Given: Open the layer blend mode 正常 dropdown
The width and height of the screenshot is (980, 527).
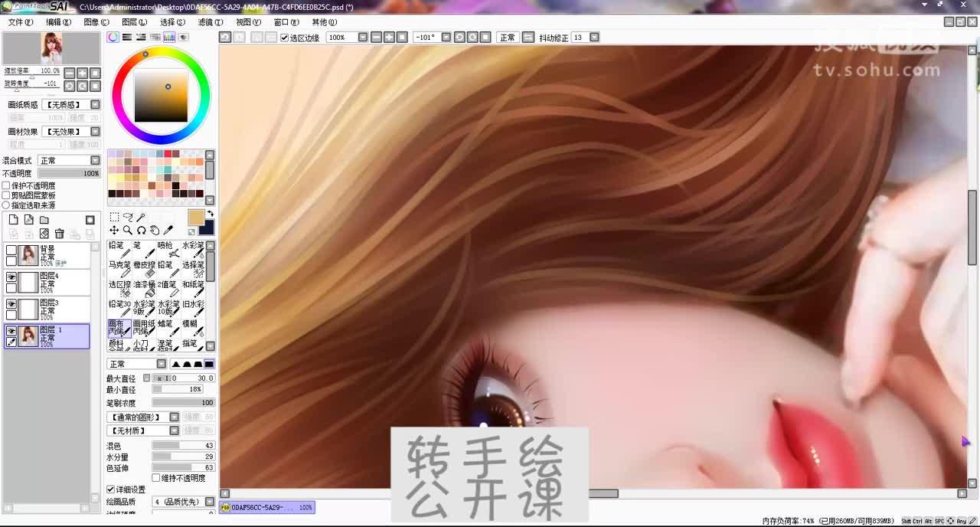Looking at the screenshot, I should pos(69,159).
